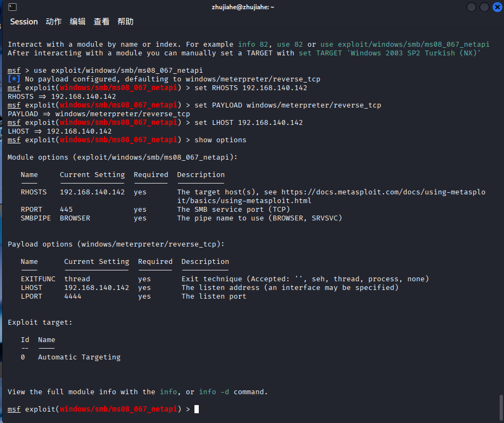Click the LPORT value 4444

(73, 296)
